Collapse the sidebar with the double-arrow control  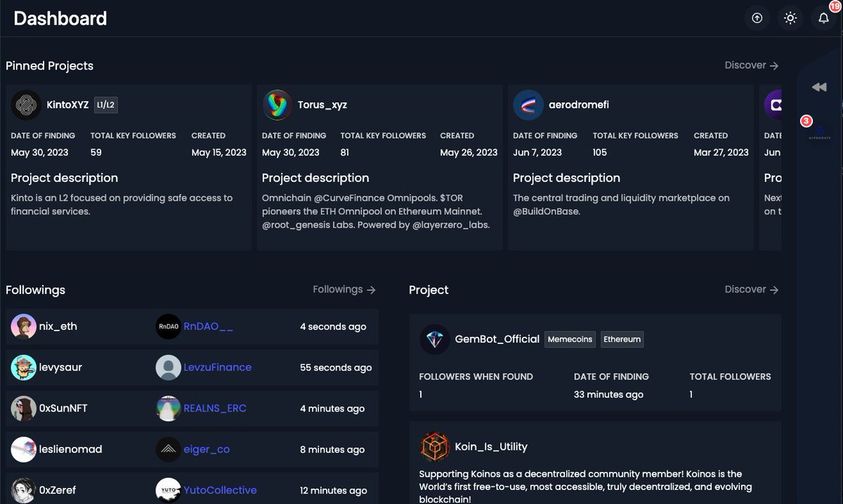click(818, 87)
